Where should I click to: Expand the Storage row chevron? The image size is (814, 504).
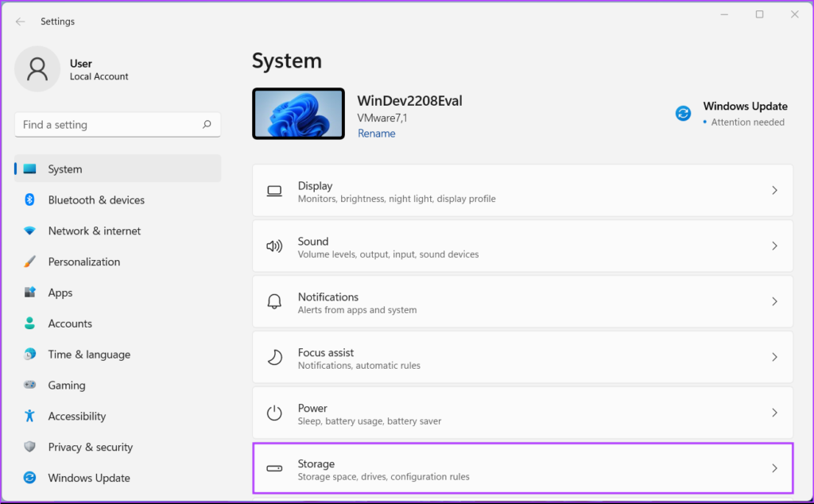click(x=774, y=469)
